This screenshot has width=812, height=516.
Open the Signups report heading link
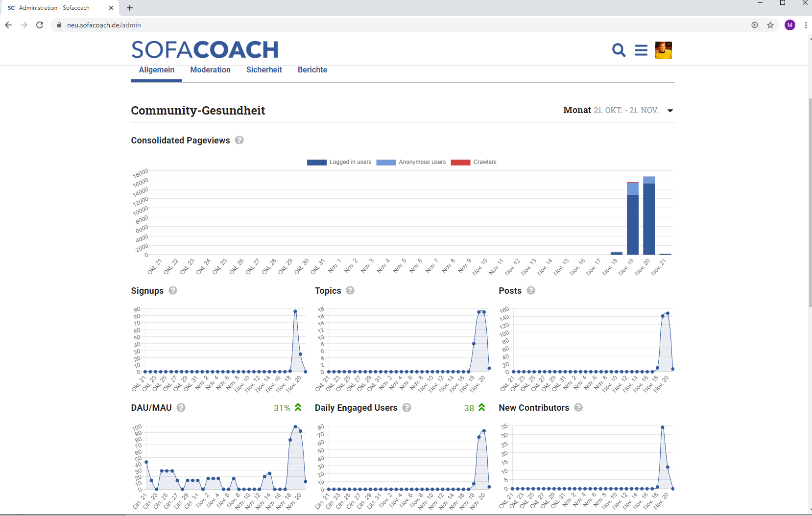click(147, 291)
